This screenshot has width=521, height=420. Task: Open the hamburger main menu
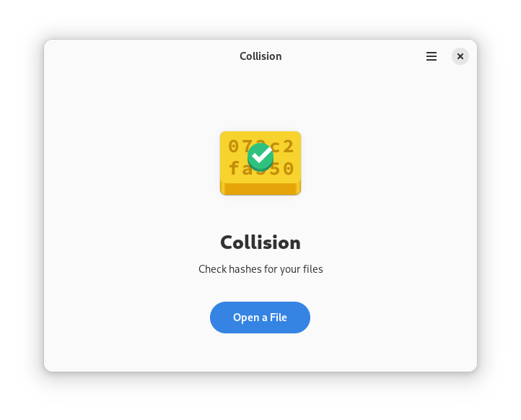coord(432,56)
